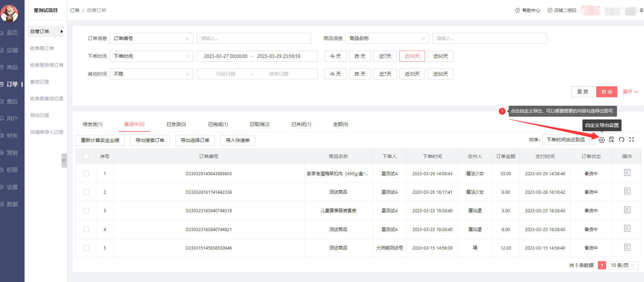
Task: Click the order number input field
Action: pos(254,38)
